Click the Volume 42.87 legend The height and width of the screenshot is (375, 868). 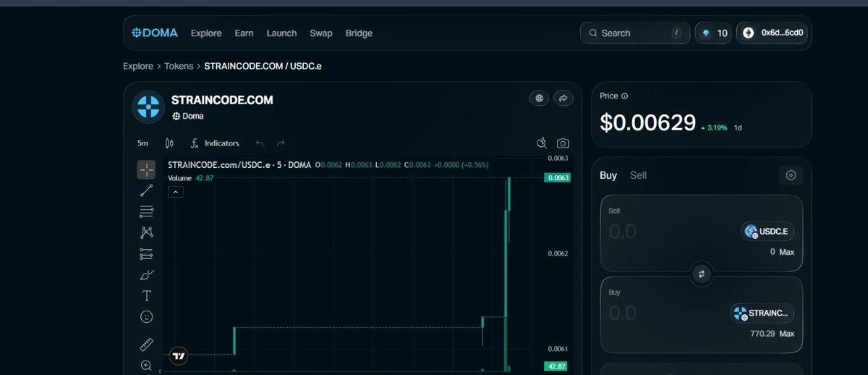[x=191, y=178]
